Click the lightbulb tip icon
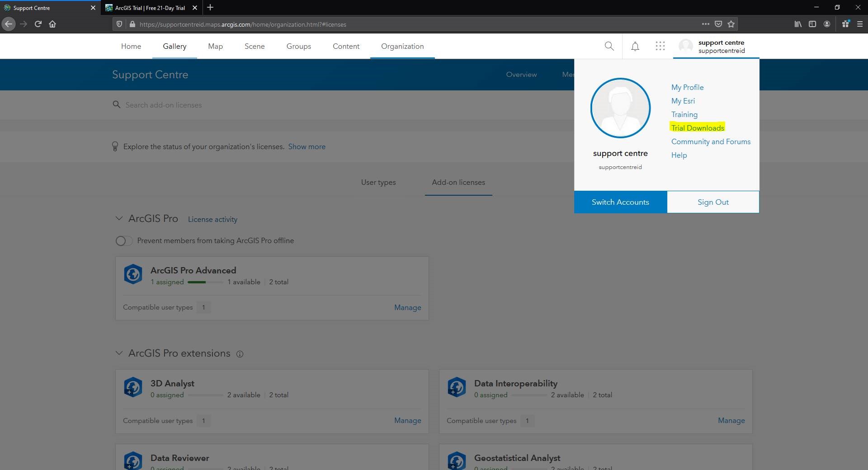 115,146
